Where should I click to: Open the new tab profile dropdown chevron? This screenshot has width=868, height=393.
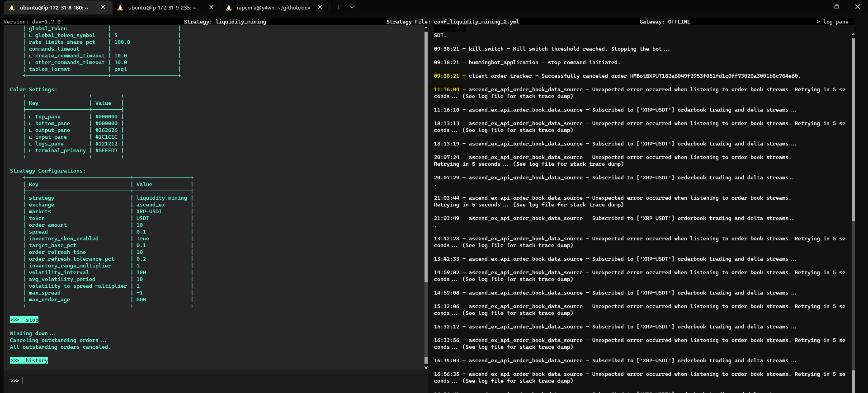coord(352,7)
